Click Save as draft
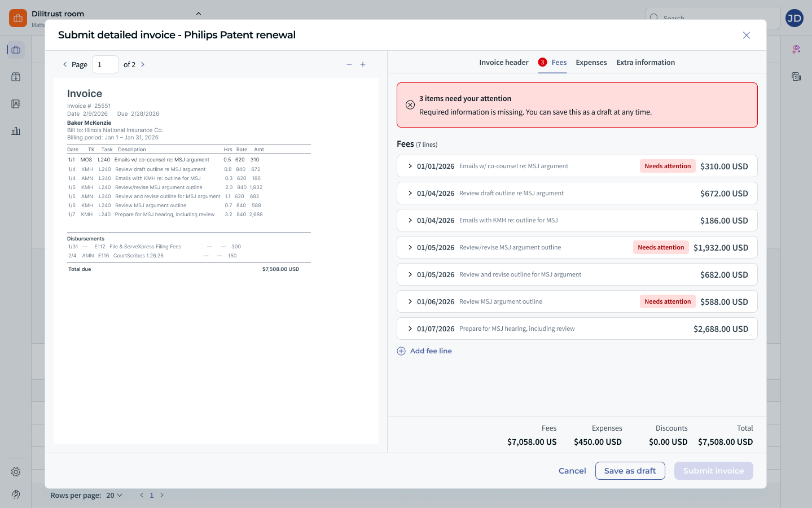 tap(630, 471)
